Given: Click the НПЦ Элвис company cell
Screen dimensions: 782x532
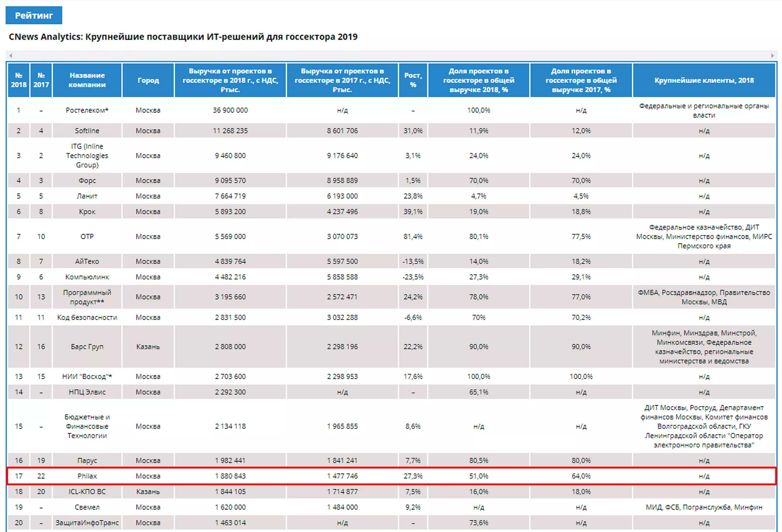Looking at the screenshot, I should point(87,392).
